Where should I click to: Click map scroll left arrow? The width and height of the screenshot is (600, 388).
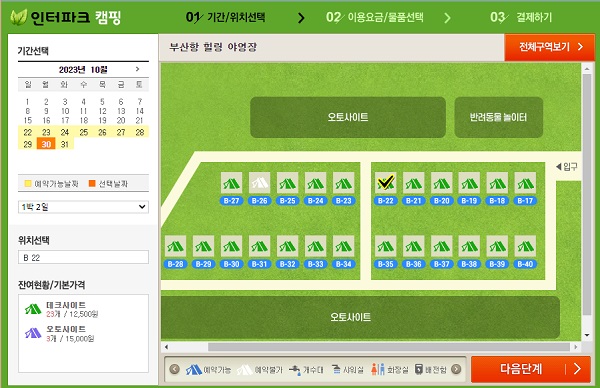[166, 347]
